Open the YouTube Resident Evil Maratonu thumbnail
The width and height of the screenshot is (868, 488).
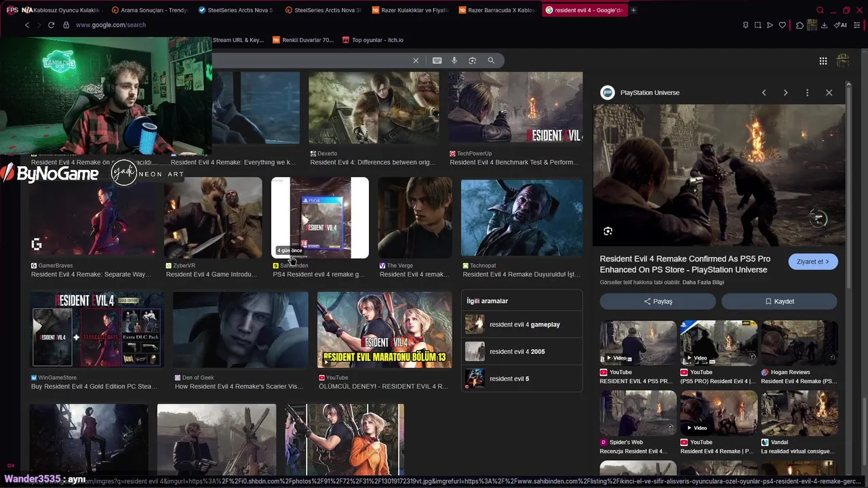[384, 330]
